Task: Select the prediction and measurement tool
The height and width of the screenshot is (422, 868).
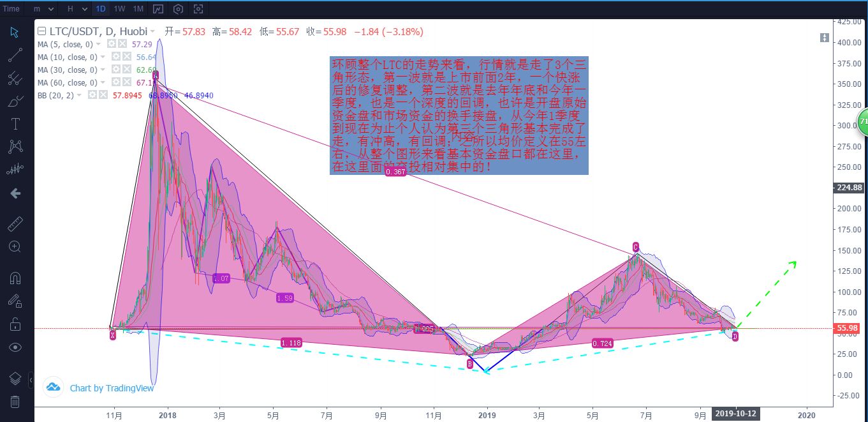Action: pyautogui.click(x=15, y=170)
